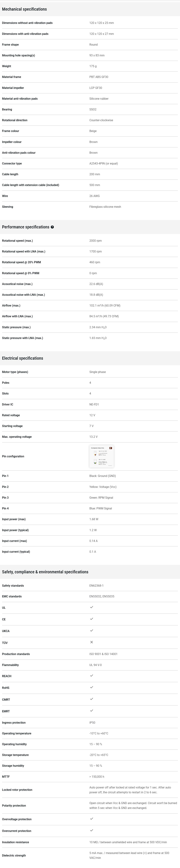Click the static pressure 1.65 mm H₂O

pyautogui.click(x=98, y=338)
